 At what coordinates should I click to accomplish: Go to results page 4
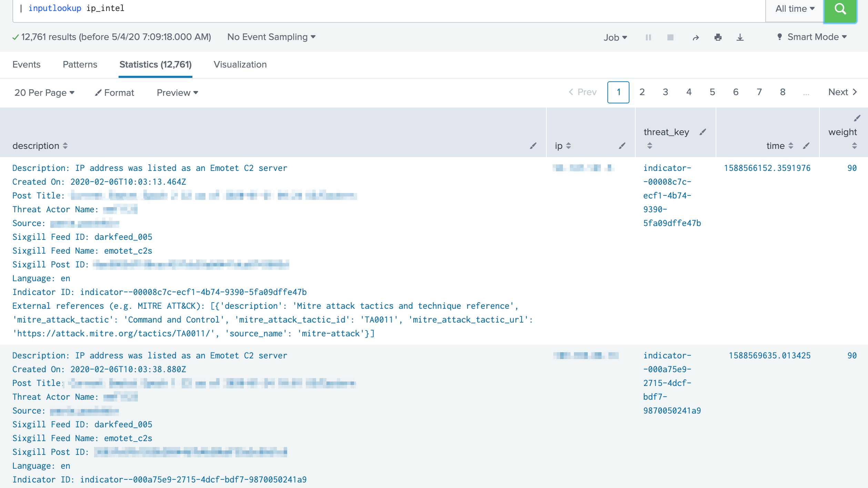[689, 92]
